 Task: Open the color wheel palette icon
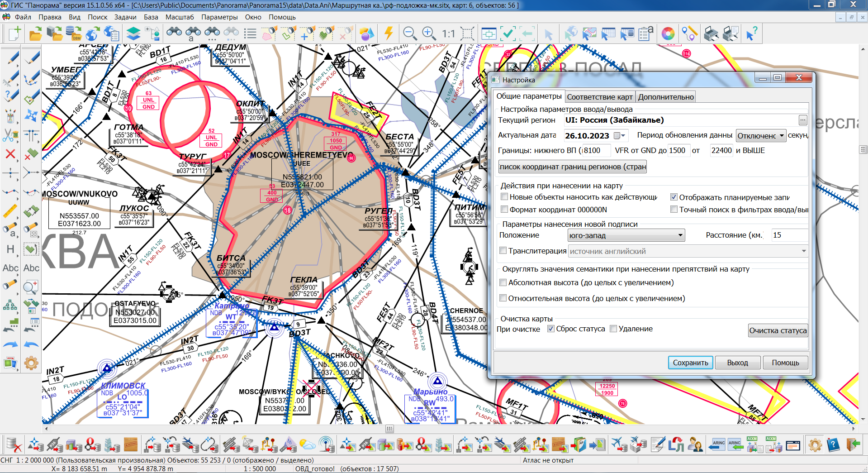[668, 33]
